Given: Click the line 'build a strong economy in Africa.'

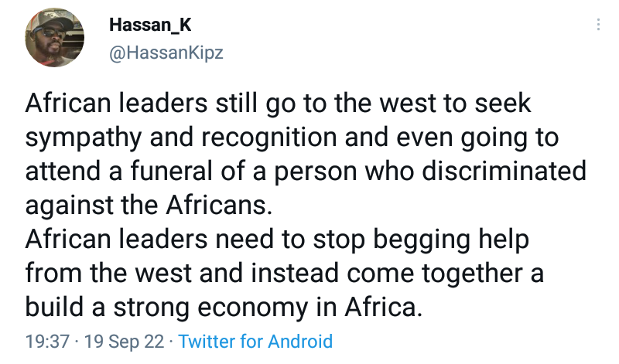Looking at the screenshot, I should [x=224, y=307].
